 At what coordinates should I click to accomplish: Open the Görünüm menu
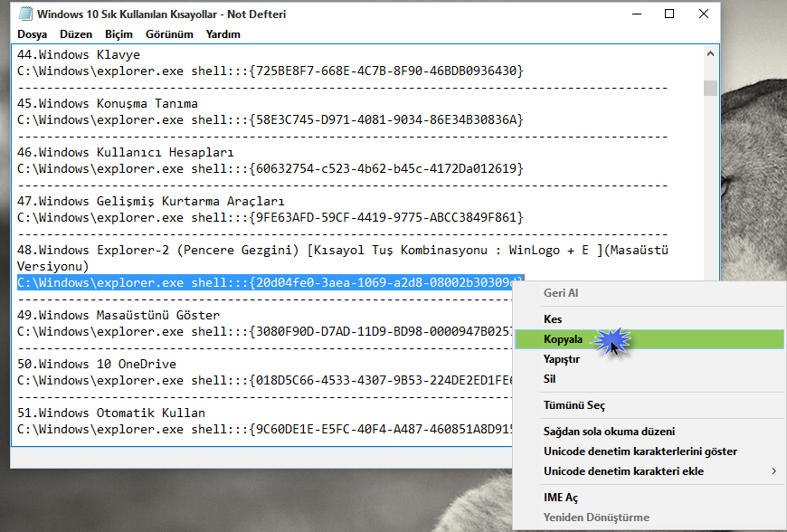pos(169,34)
